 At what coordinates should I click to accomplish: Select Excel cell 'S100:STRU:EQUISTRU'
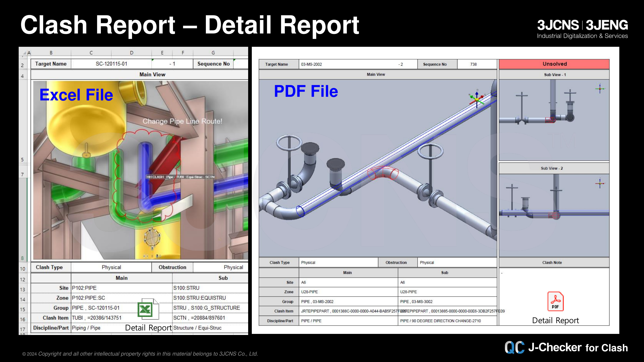click(x=210, y=298)
